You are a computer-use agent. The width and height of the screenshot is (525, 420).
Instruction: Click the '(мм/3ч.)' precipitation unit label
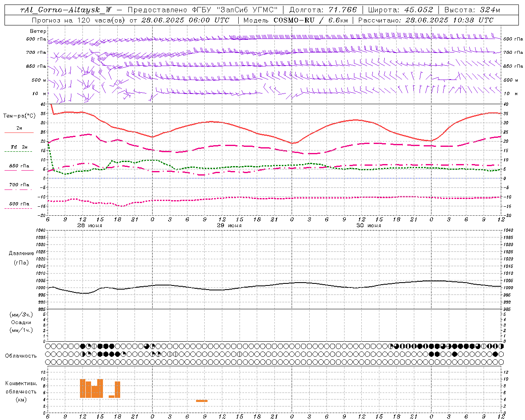[21, 315]
